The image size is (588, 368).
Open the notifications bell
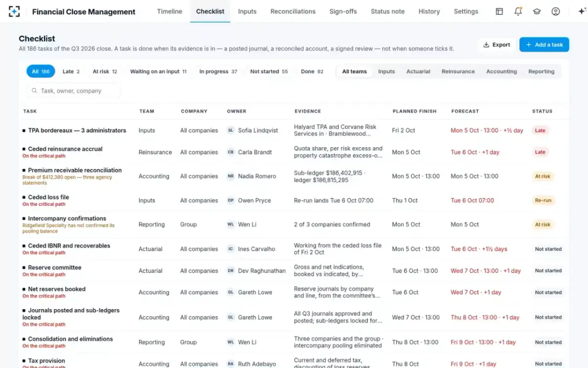(518, 11)
